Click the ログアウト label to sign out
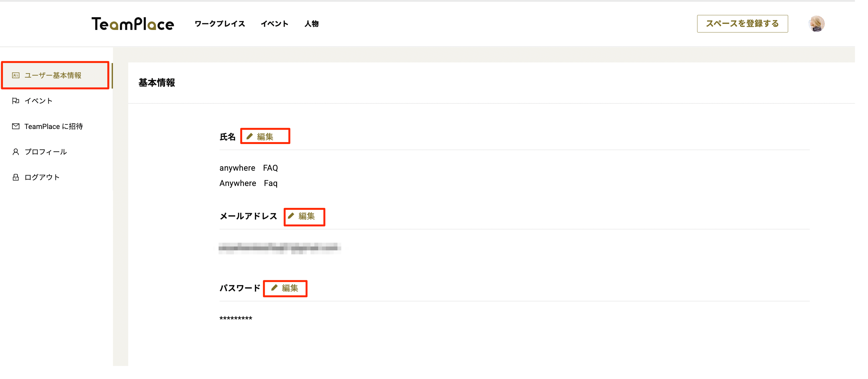Image resolution: width=868 pixels, height=379 pixels. point(42,177)
